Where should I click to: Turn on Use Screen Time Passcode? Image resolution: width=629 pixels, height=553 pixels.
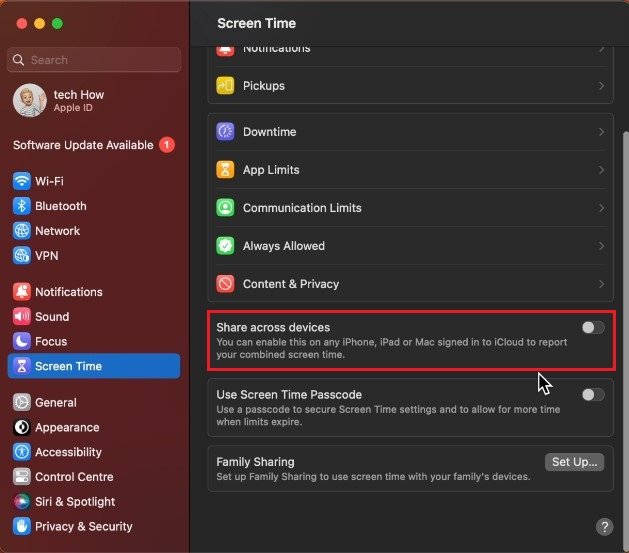click(x=593, y=394)
